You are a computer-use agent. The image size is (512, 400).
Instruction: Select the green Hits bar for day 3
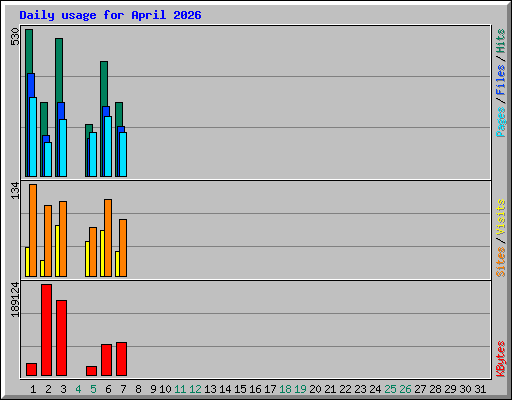click(x=59, y=70)
